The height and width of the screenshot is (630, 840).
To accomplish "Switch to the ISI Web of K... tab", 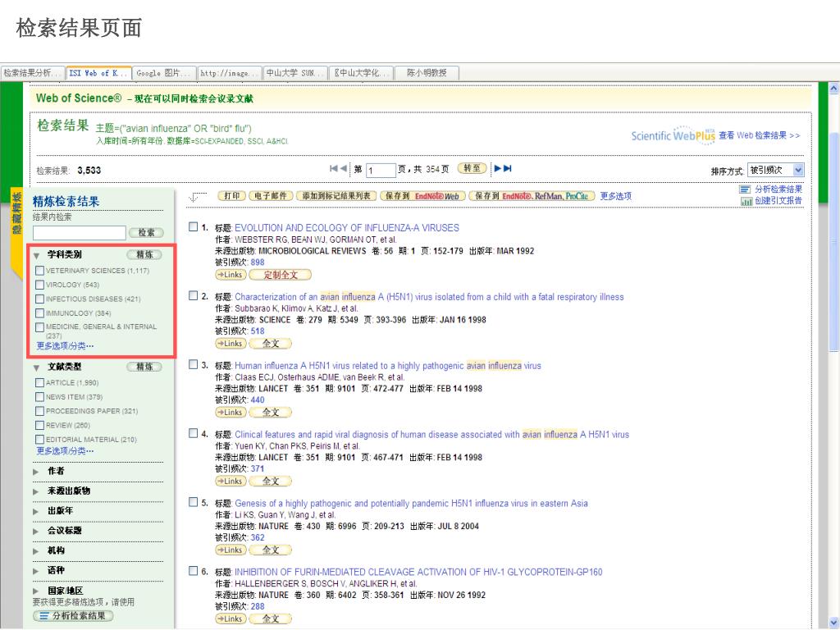I will (x=98, y=73).
